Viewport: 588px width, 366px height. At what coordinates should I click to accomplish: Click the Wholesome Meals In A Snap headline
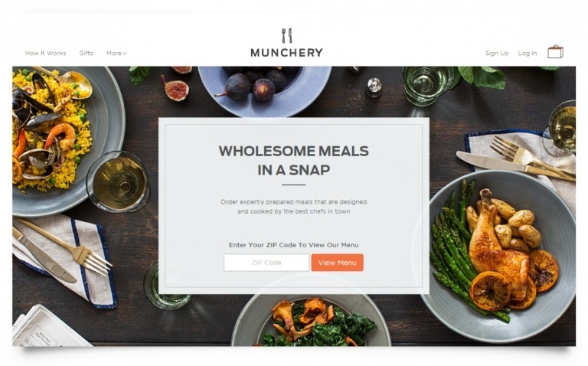coord(294,161)
